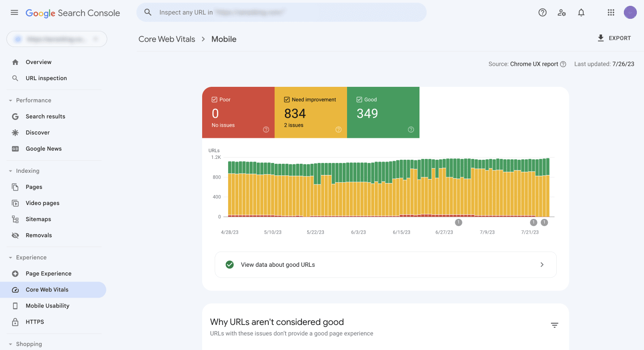Go to Page Experience report
644x350 pixels.
pos(48,273)
